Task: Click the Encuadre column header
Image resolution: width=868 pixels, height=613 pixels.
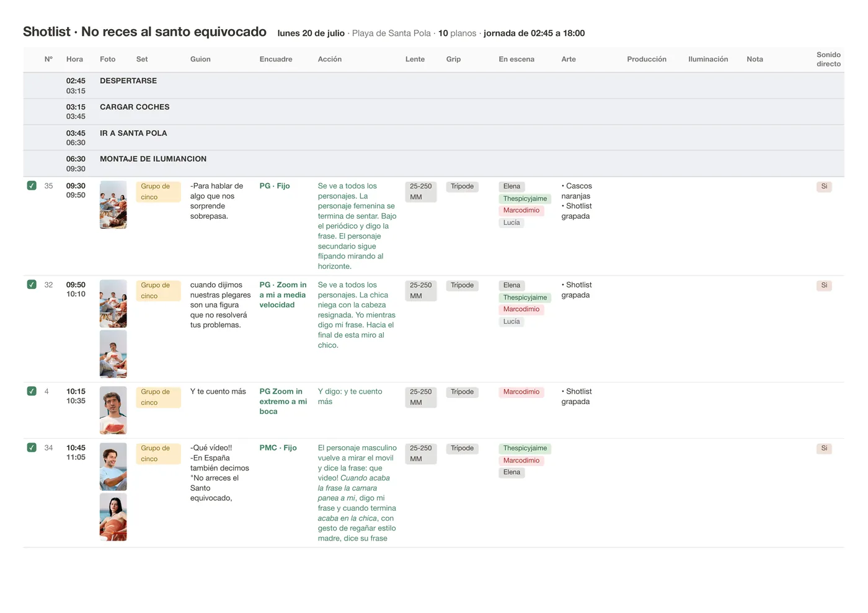Action: click(x=276, y=60)
